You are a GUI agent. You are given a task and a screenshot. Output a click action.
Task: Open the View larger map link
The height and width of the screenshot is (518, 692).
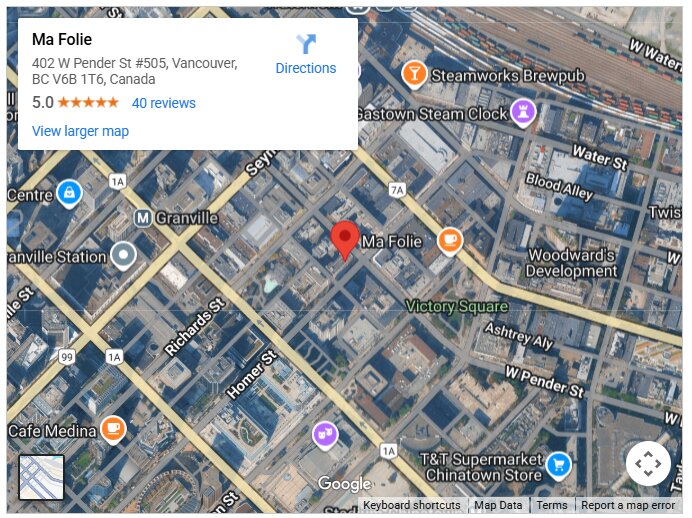(x=80, y=131)
